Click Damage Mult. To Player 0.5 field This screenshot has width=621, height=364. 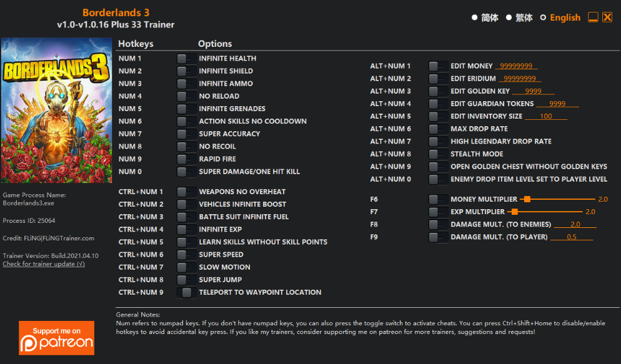pyautogui.click(x=572, y=237)
